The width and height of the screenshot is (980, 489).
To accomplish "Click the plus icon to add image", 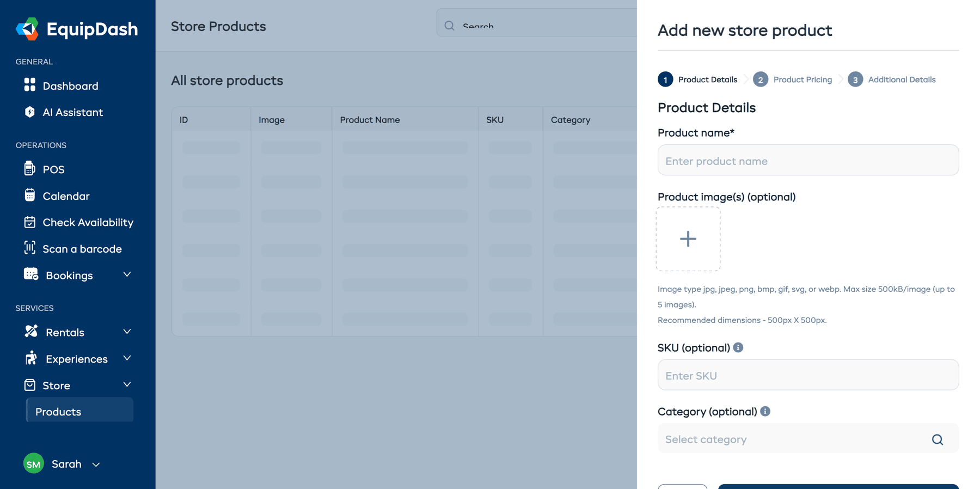I will 688,239.
